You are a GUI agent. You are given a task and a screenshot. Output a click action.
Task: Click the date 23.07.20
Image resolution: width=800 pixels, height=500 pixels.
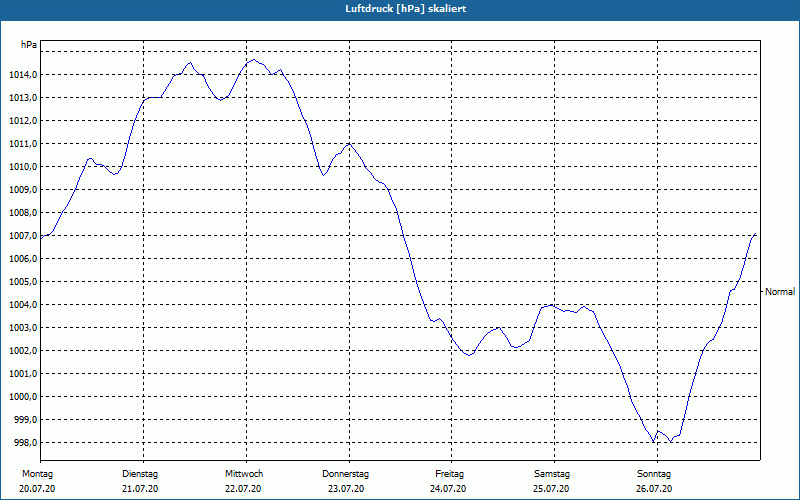pos(346,489)
